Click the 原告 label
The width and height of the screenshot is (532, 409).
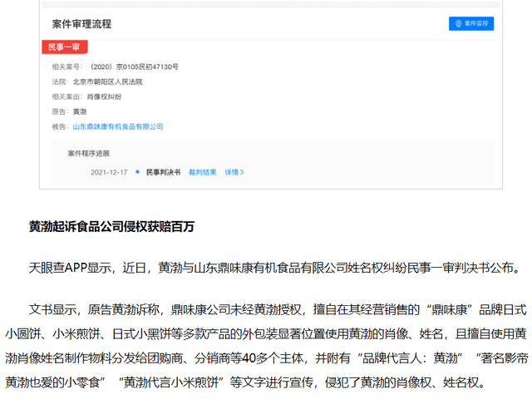tap(60, 111)
